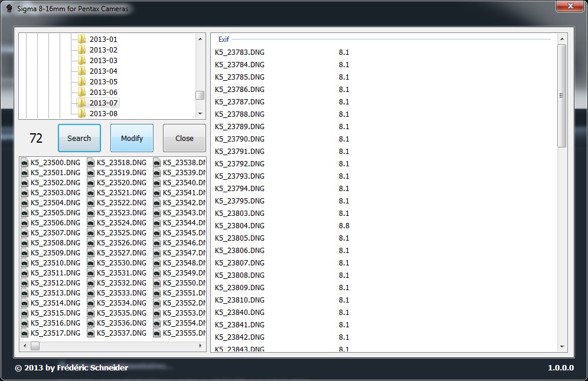Screen dimensions: 588x381
Task: Click the camera icon of K5_23517.DNG
Action: pos(25,333)
